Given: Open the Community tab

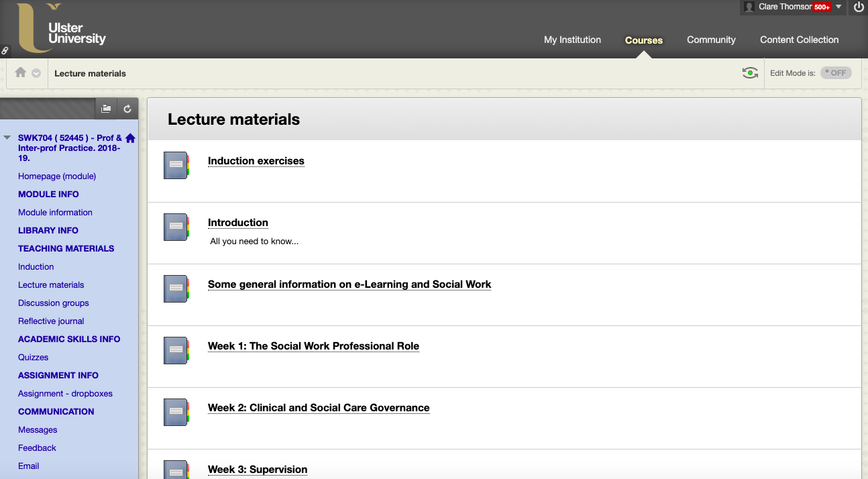Looking at the screenshot, I should [x=711, y=40].
